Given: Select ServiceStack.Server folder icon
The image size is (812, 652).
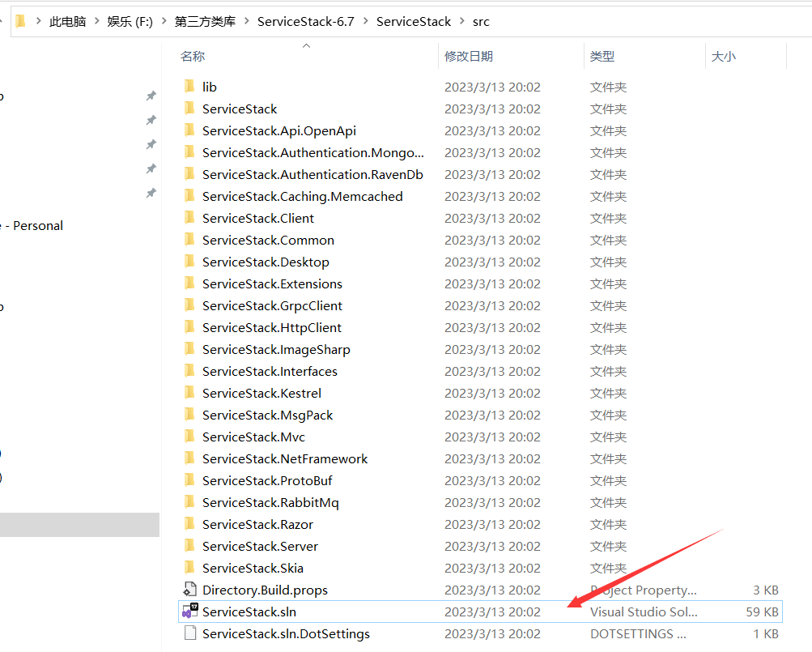Looking at the screenshot, I should click(x=189, y=546).
